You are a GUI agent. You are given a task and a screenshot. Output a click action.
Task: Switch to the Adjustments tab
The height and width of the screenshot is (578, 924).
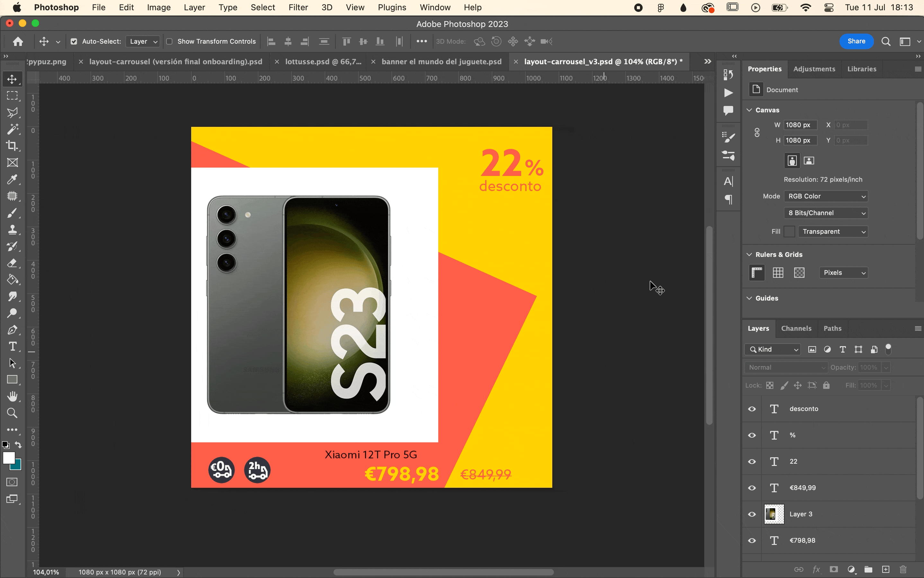tap(814, 69)
